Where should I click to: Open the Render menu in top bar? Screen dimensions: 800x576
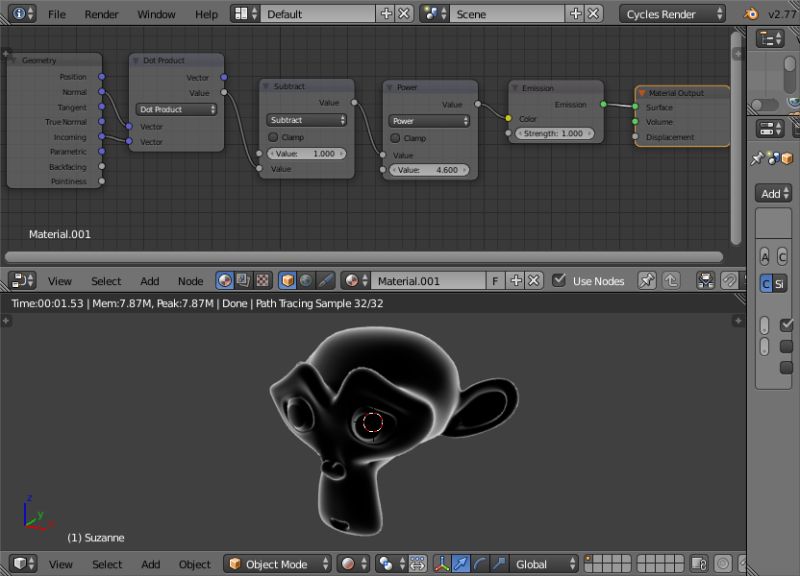pos(101,14)
